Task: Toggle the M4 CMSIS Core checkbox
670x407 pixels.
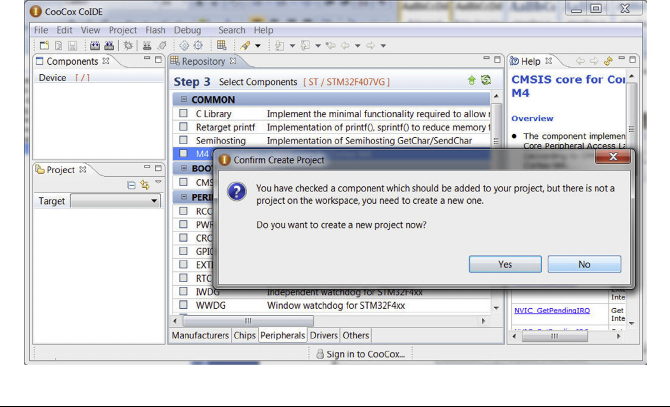Action: coord(183,153)
